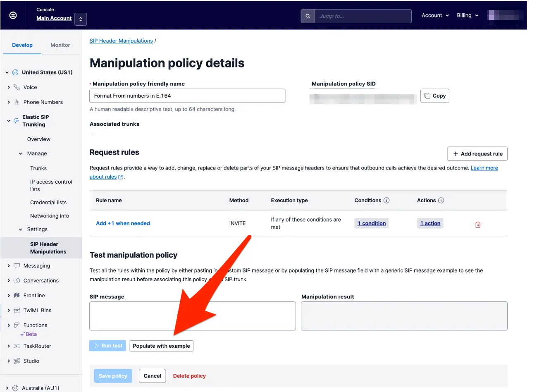
Task: Expand the Phone Numbers section chevron
Action: pos(9,102)
